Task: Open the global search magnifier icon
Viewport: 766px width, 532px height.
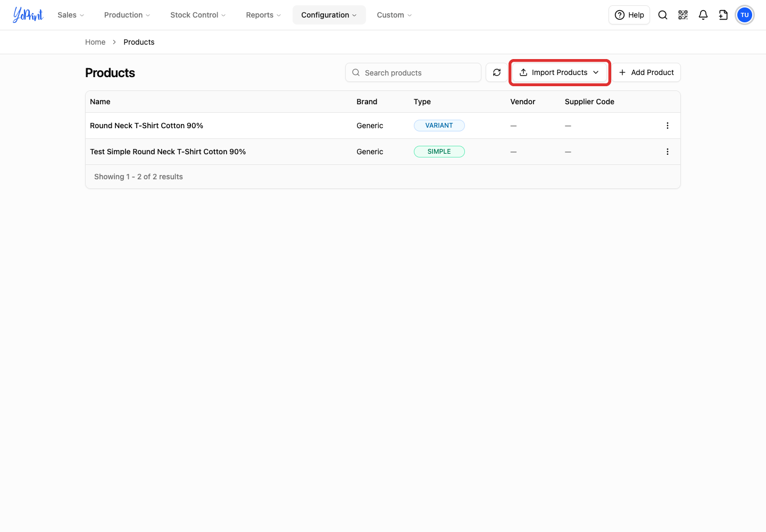Action: (663, 15)
